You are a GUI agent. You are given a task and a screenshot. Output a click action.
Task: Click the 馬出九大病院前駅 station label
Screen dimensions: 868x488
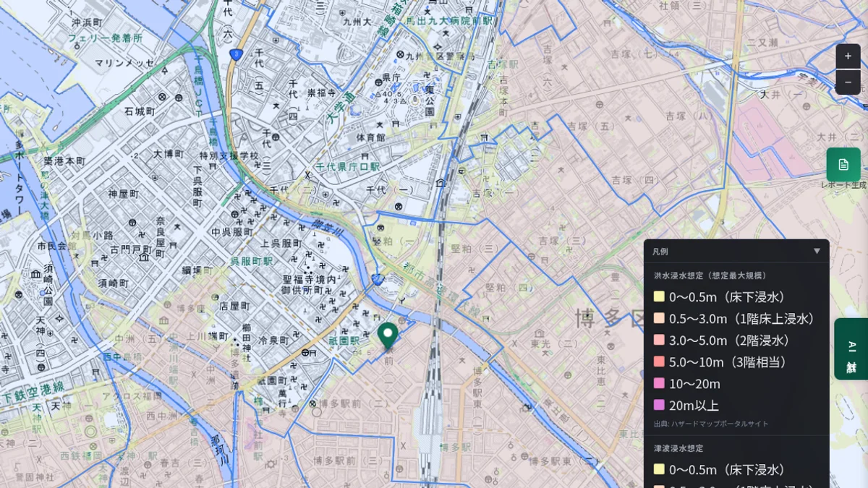(449, 20)
